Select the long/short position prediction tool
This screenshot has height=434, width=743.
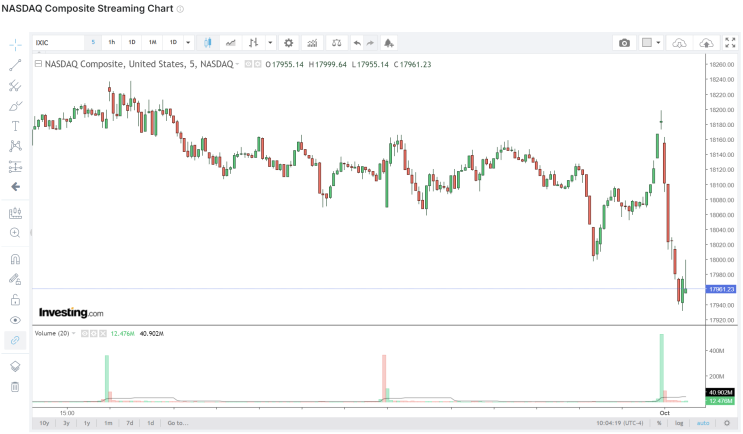(15, 166)
